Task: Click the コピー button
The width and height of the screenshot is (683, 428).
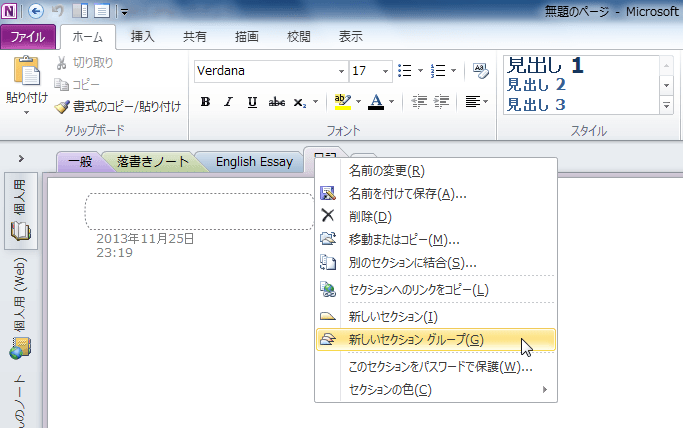Action: pos(77,84)
